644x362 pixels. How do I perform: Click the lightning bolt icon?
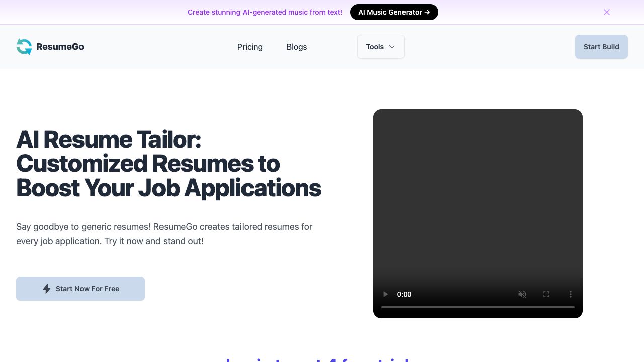coord(47,289)
